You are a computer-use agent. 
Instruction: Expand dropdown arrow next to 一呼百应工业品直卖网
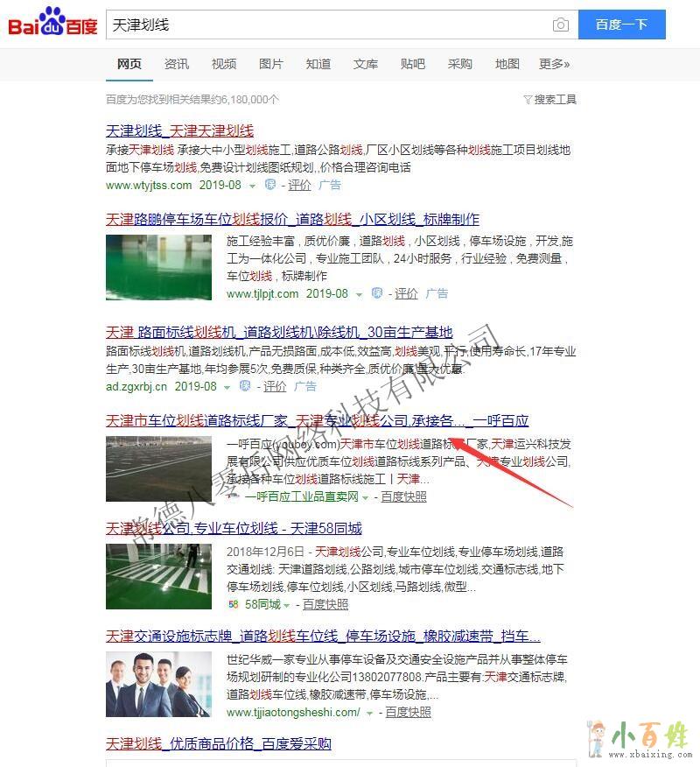tap(366, 497)
